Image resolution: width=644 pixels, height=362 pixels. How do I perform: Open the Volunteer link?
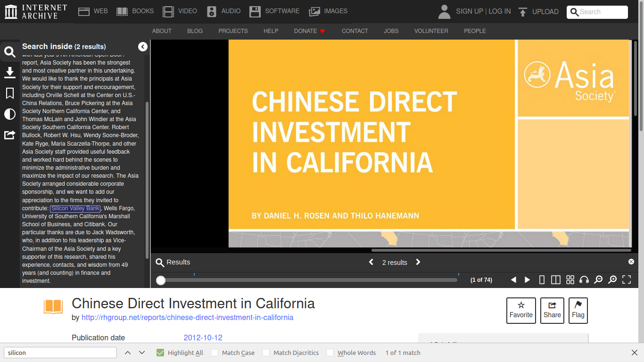[431, 31]
